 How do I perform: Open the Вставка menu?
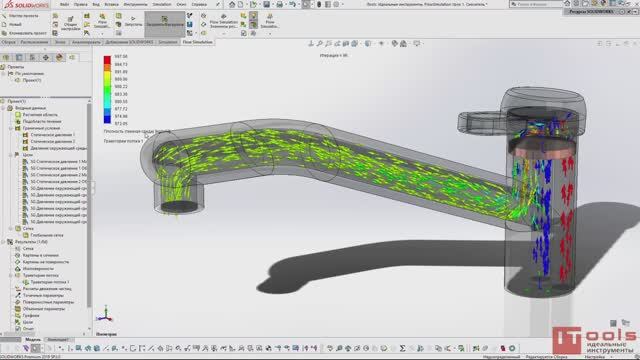click(111, 4)
